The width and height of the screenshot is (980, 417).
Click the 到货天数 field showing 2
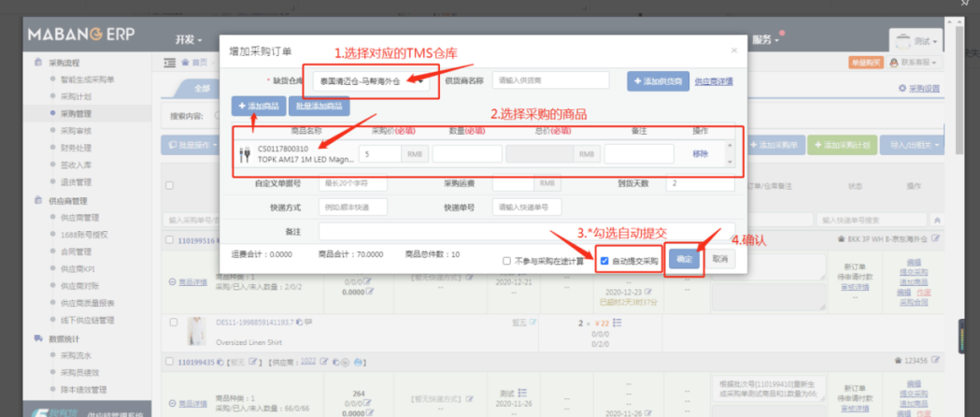pyautogui.click(x=700, y=183)
